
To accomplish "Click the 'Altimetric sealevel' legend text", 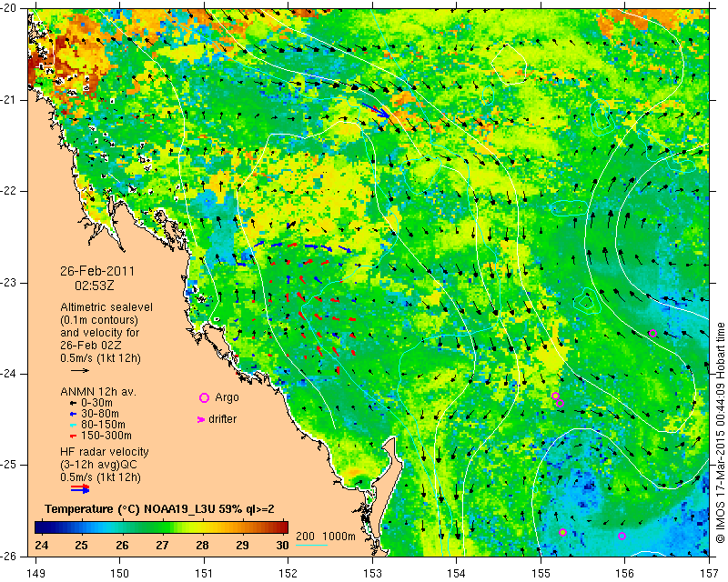I will coord(106,307).
